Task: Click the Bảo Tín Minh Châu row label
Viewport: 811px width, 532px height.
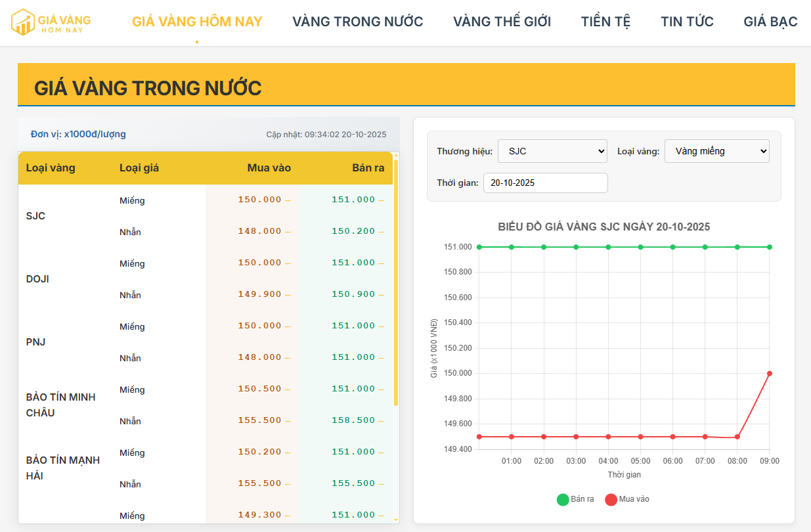Action: [60, 405]
